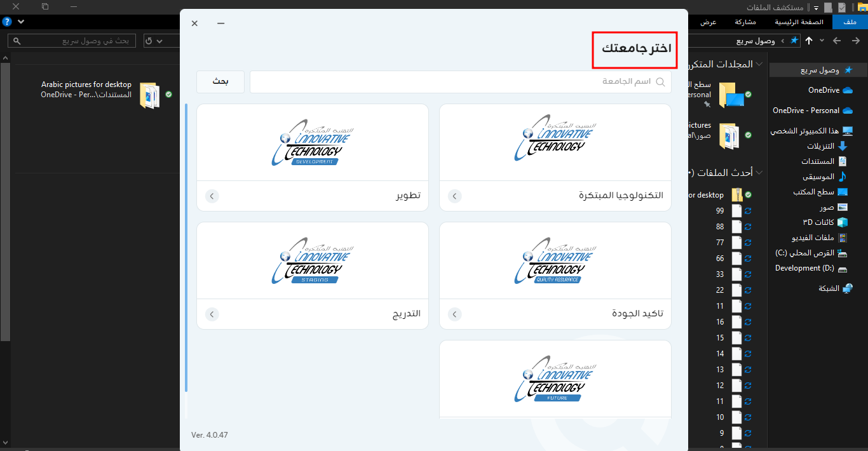This screenshot has height=451, width=868.
Task: Open 'سطح المكتب' in the navigation sidebar
Action: pos(821,192)
